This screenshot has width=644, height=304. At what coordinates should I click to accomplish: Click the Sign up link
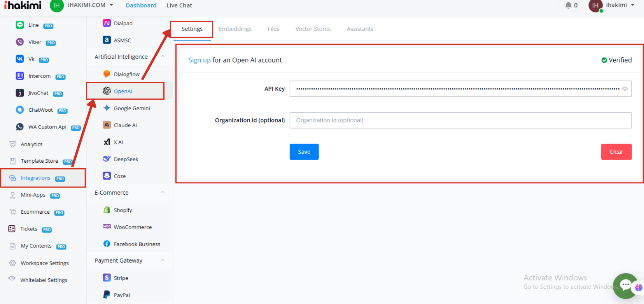(199, 60)
